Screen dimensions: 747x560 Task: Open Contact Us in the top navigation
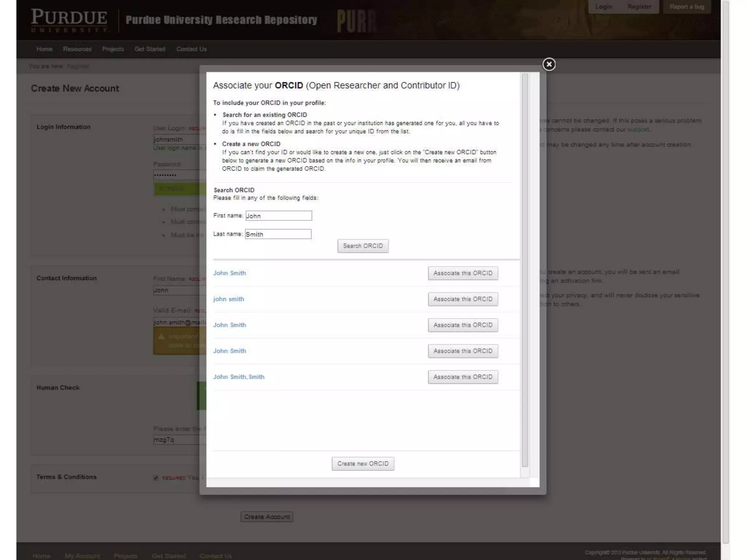pyautogui.click(x=191, y=49)
